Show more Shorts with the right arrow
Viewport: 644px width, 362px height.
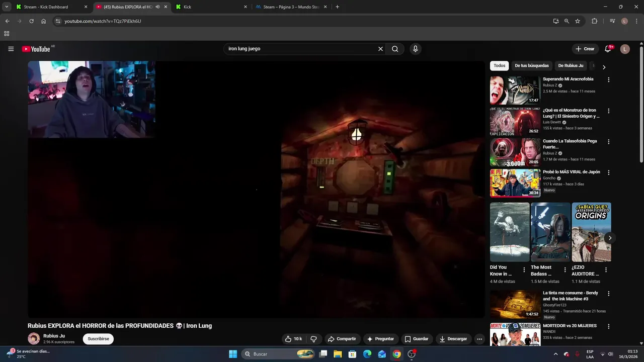[x=610, y=238]
